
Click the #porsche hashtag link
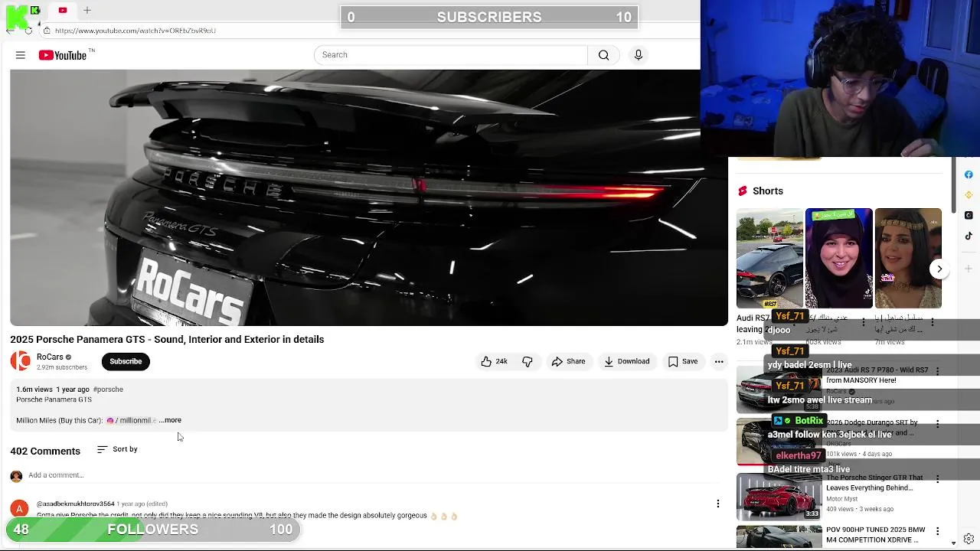pos(108,390)
